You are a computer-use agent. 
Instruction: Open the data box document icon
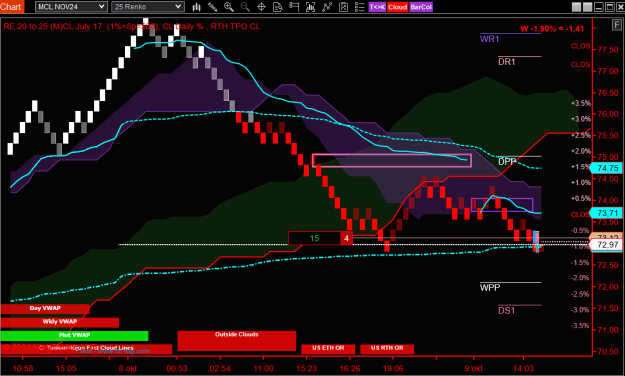point(277,7)
